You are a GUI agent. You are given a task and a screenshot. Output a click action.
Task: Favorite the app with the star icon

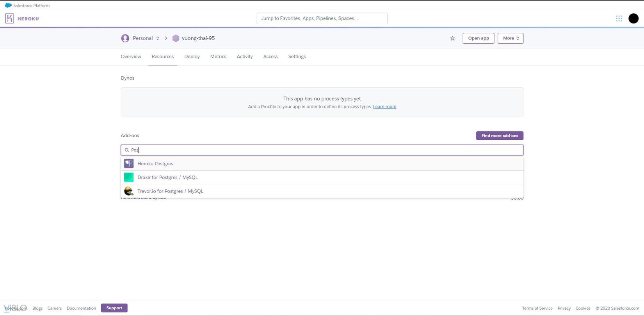pos(452,38)
